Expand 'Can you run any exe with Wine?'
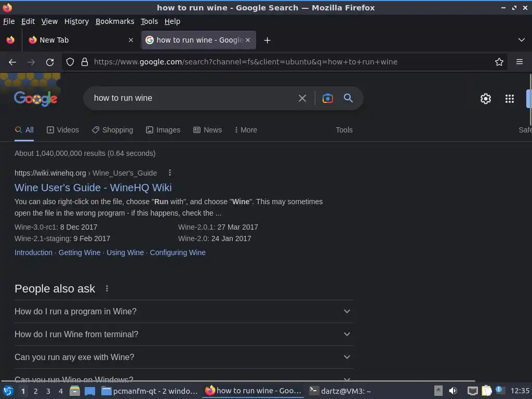The height and width of the screenshot is (399, 532). pos(184,357)
